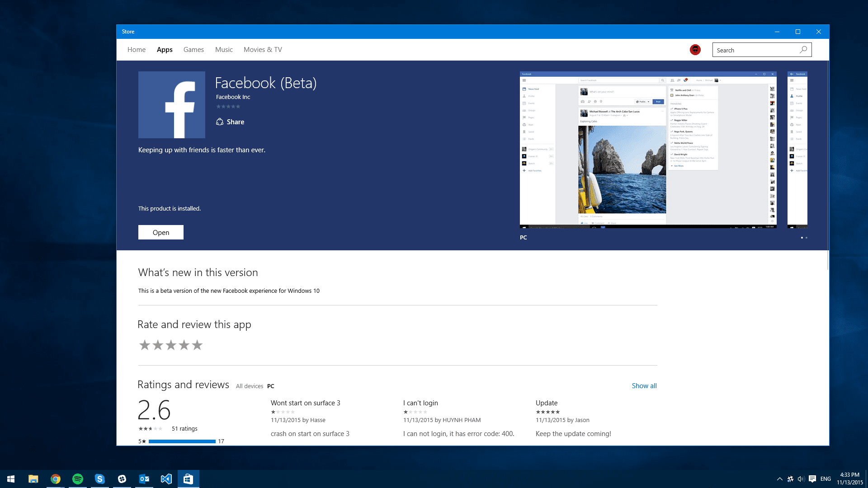This screenshot has height=488, width=868.
Task: Select the Apps tab in Store
Action: pos(165,49)
